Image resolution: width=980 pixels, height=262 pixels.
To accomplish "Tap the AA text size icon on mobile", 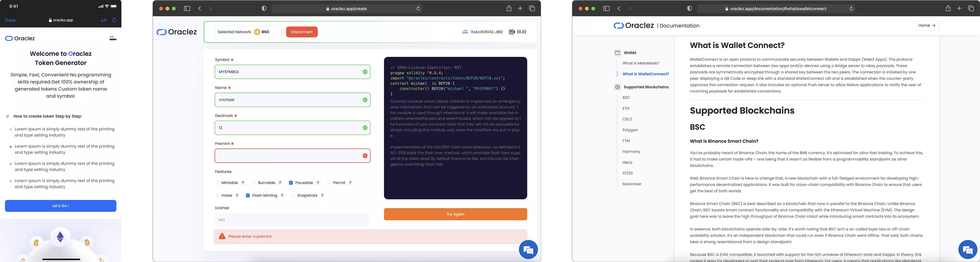I will click(x=104, y=20).
